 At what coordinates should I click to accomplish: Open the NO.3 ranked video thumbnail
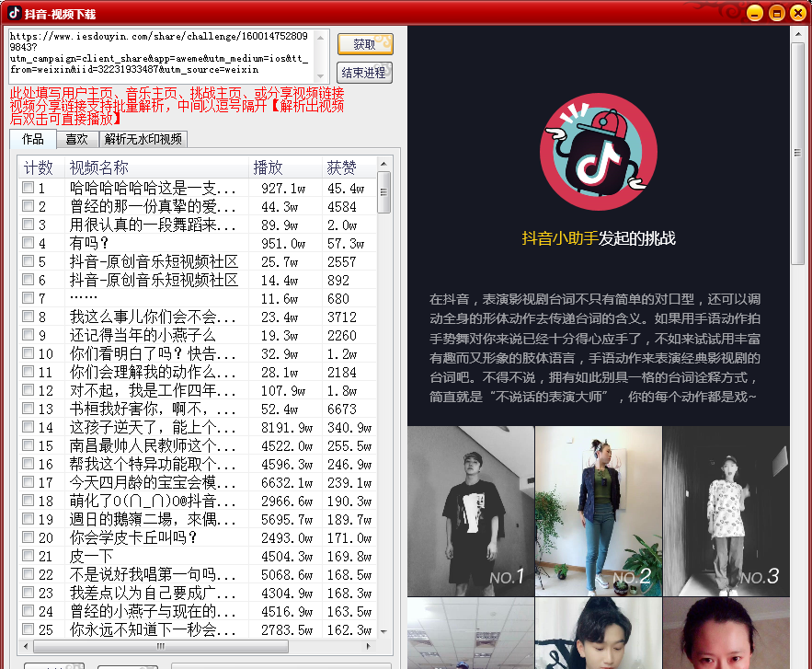(x=726, y=511)
